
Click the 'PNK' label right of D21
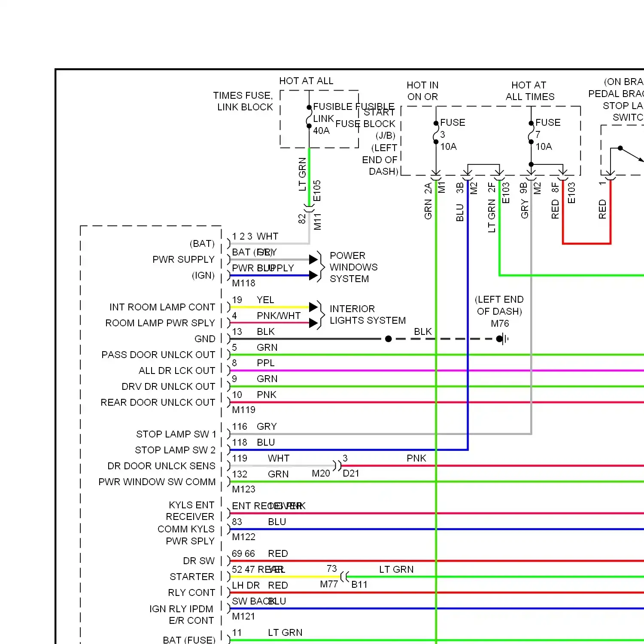coord(416,458)
